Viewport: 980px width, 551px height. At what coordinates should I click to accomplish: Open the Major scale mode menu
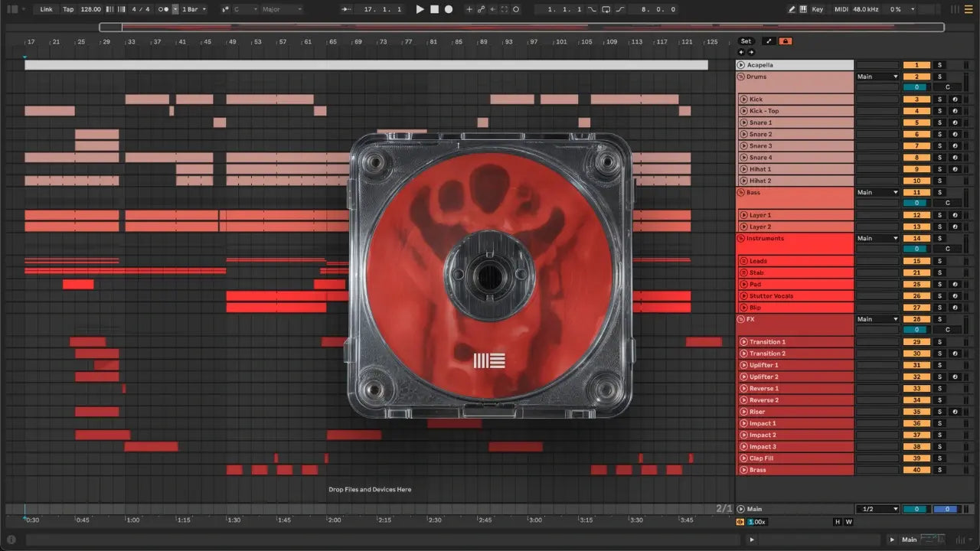(x=281, y=9)
